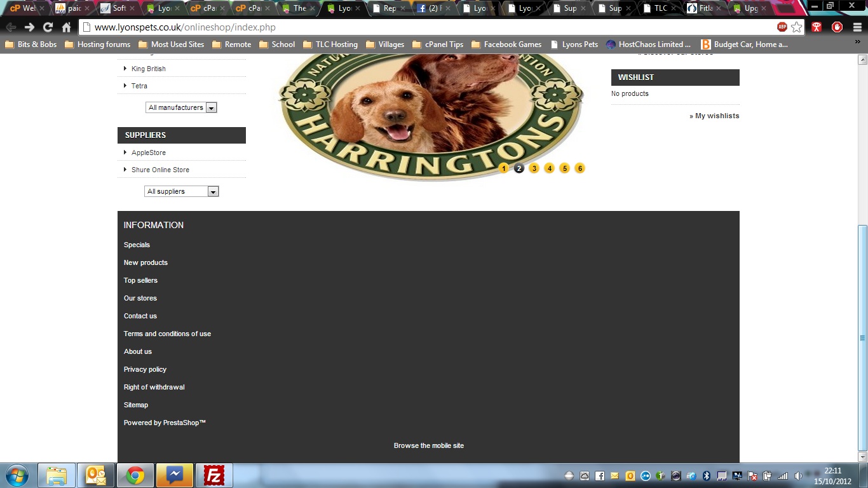The width and height of the screenshot is (868, 488).
Task: Expand the School bookmark folder
Action: click(277, 44)
